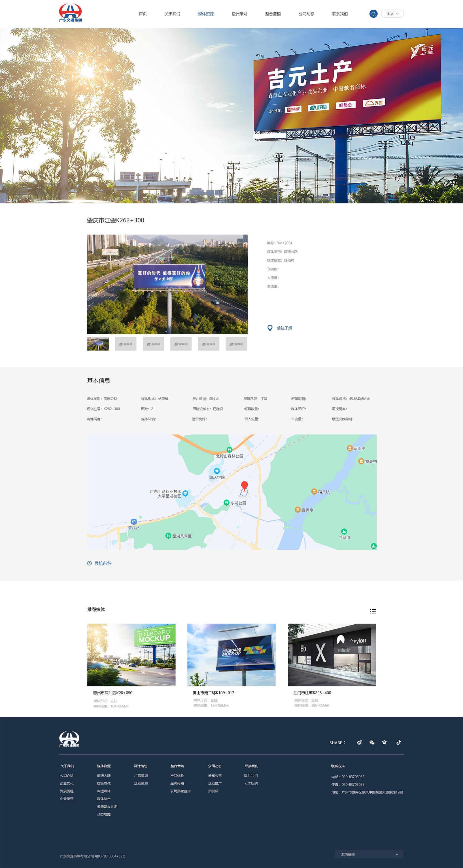
Task: Click the star favorites share icon
Action: (x=385, y=742)
